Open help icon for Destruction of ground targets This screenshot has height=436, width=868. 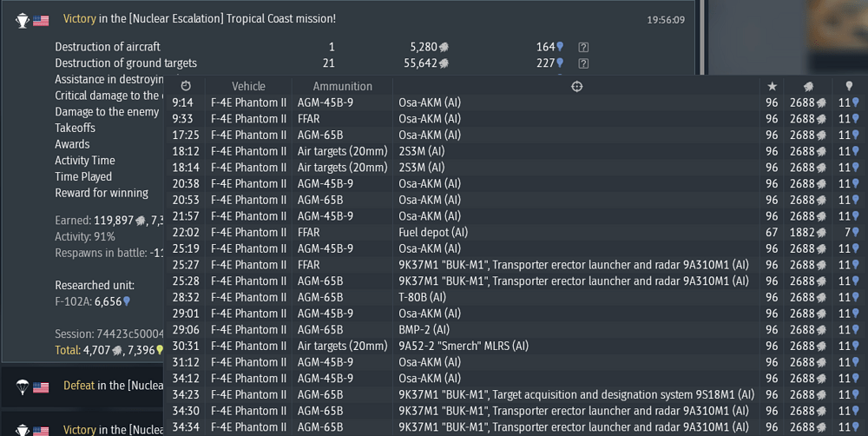583,63
